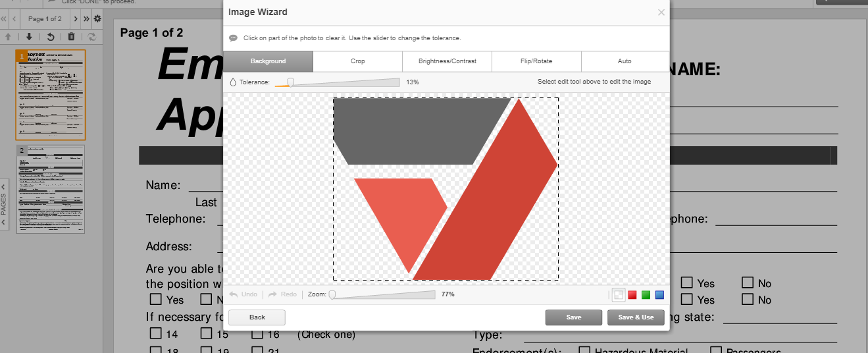Choose the blue background swatch
The height and width of the screenshot is (353, 868).
pyautogui.click(x=660, y=295)
